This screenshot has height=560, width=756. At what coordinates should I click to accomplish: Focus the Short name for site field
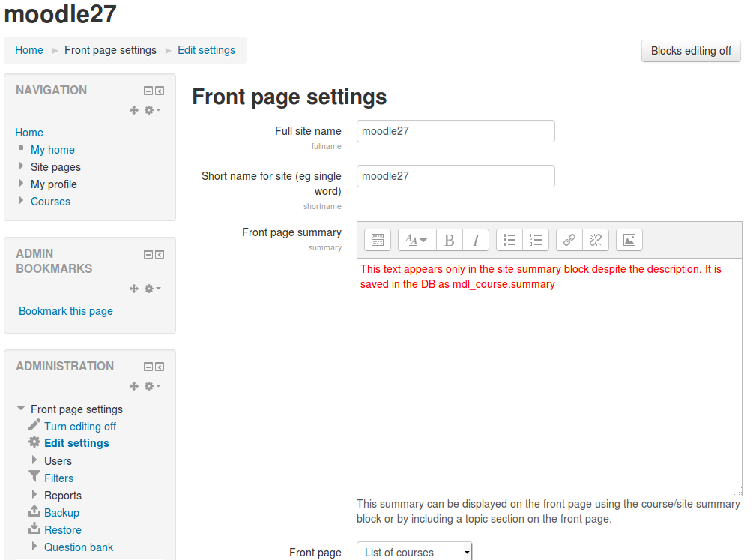(x=456, y=176)
